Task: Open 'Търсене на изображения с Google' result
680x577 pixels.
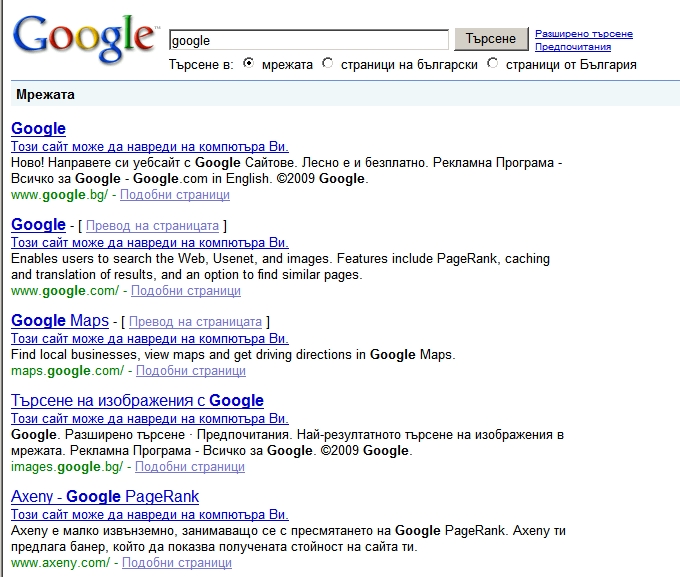Action: pyautogui.click(x=137, y=401)
